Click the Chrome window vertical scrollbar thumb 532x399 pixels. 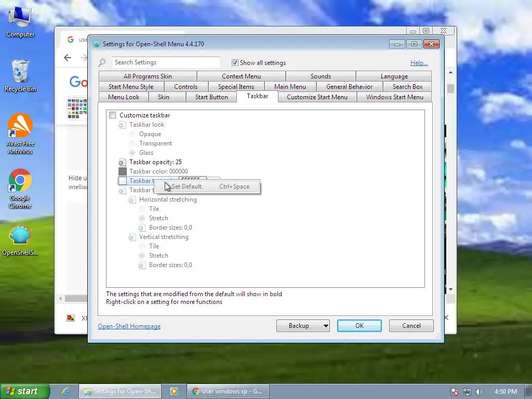(450, 88)
